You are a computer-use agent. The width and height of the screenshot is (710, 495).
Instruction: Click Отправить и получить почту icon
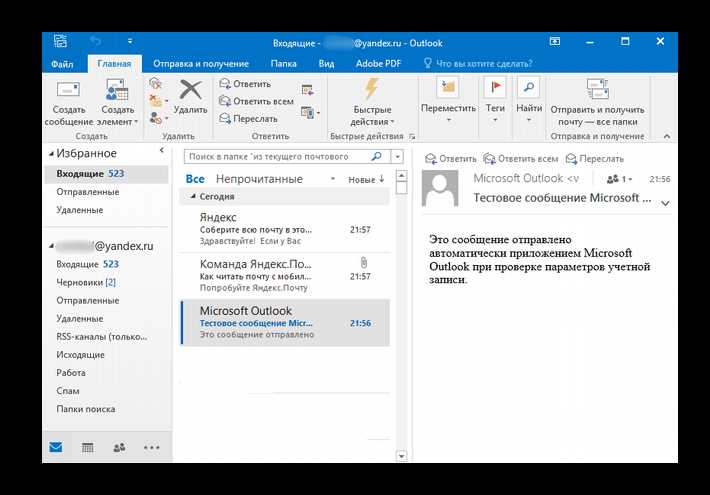[597, 89]
